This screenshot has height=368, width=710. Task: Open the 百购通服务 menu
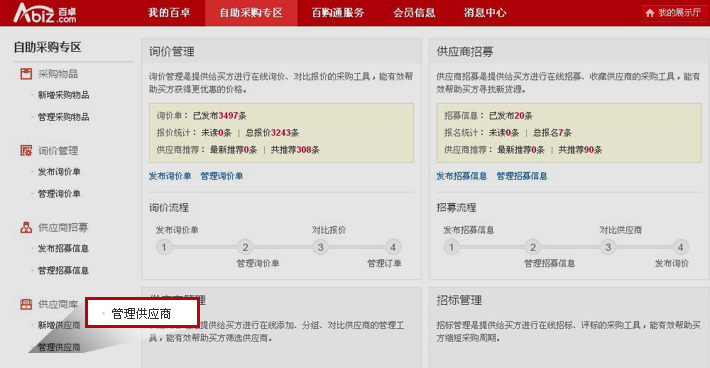338,13
